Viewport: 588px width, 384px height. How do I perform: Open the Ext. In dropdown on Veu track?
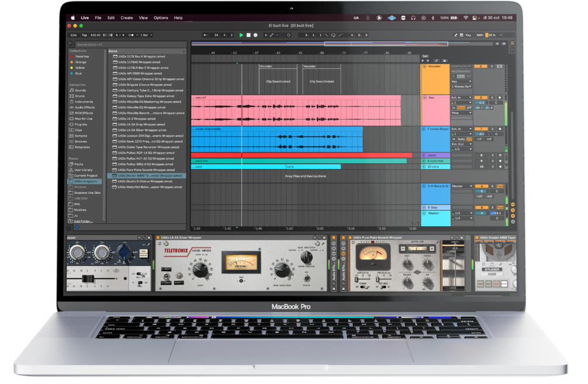[461, 98]
